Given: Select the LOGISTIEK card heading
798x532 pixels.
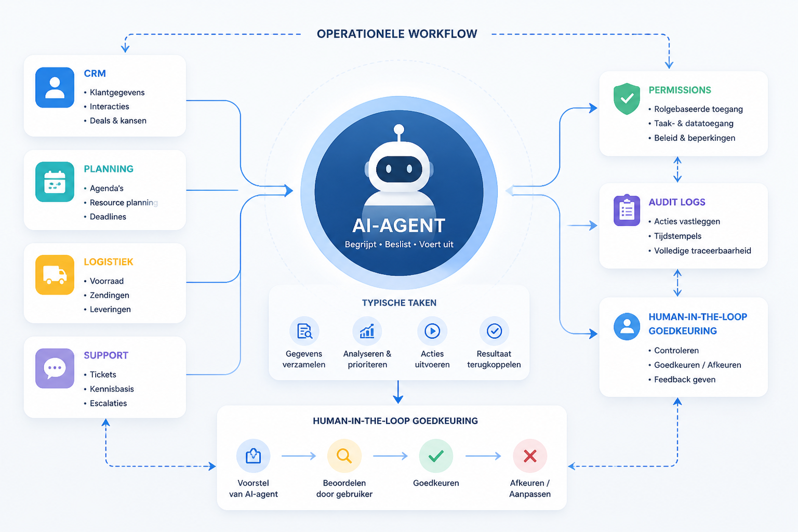Looking at the screenshot, I should [109, 262].
